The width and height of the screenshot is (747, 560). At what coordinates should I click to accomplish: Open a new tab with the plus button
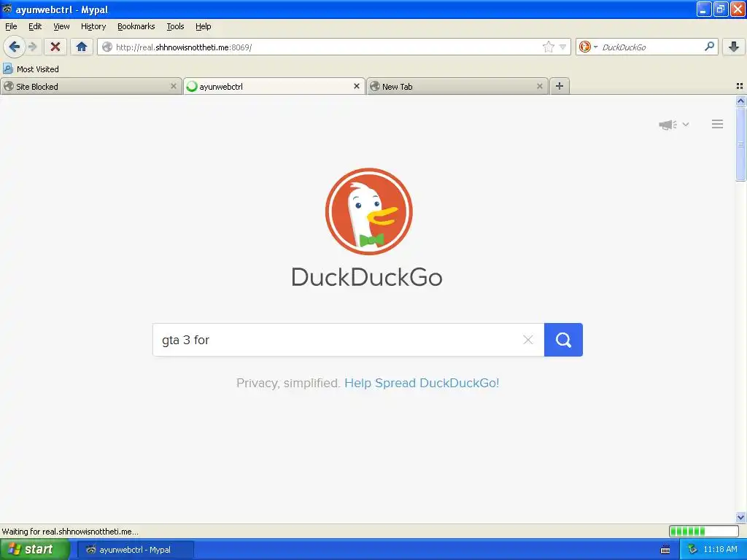560,86
